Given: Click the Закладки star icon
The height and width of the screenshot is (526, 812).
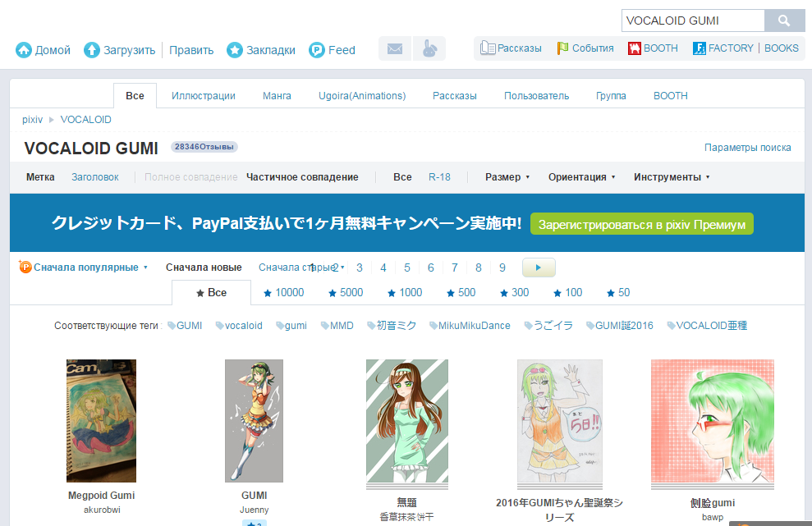Looking at the screenshot, I should coord(235,50).
